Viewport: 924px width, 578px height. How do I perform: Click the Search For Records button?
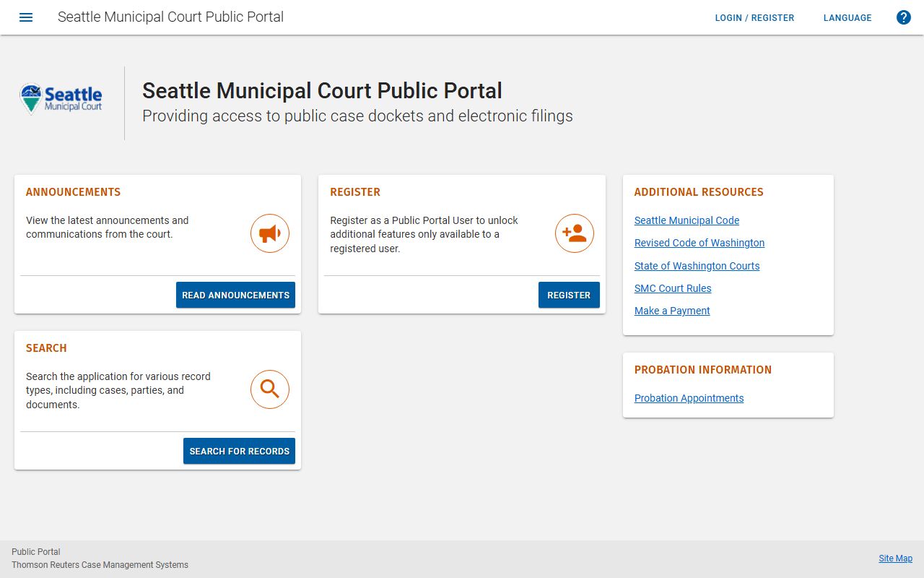pos(239,451)
